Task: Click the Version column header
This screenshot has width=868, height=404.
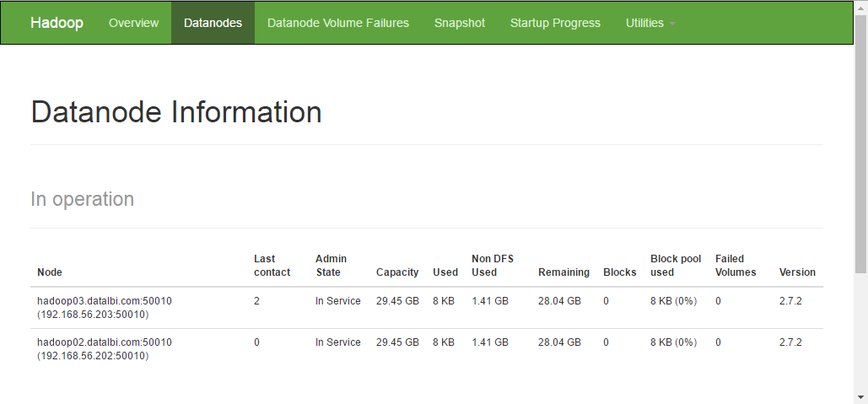Action: 797,272
